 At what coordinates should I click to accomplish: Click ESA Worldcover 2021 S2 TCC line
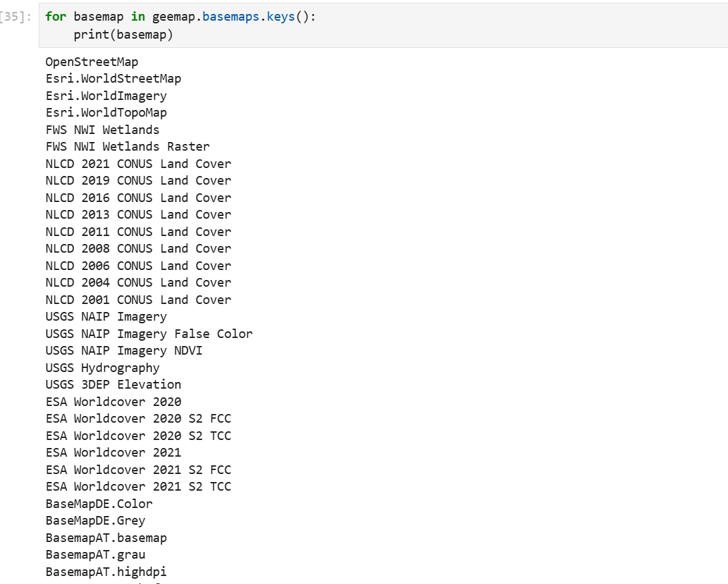tap(139, 487)
